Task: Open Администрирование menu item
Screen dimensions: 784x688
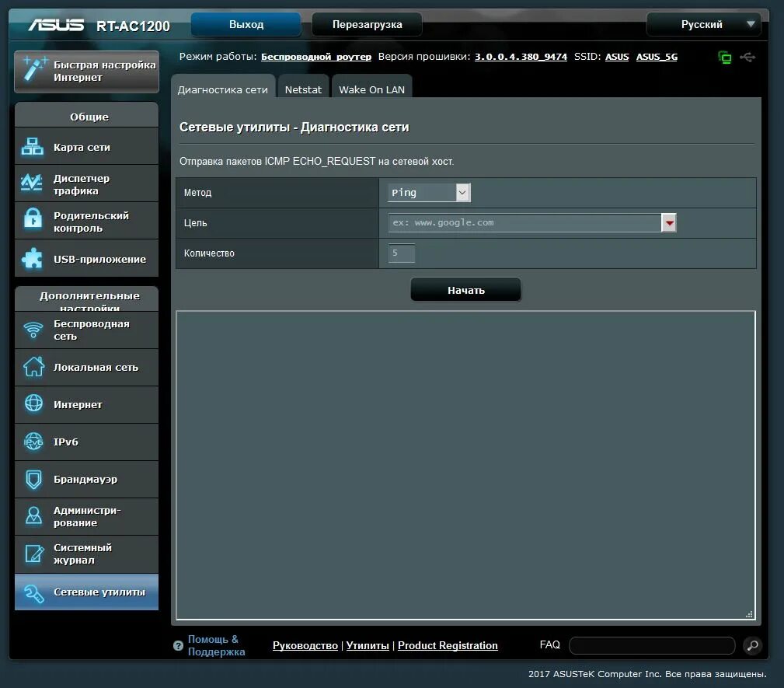Action: click(86, 516)
